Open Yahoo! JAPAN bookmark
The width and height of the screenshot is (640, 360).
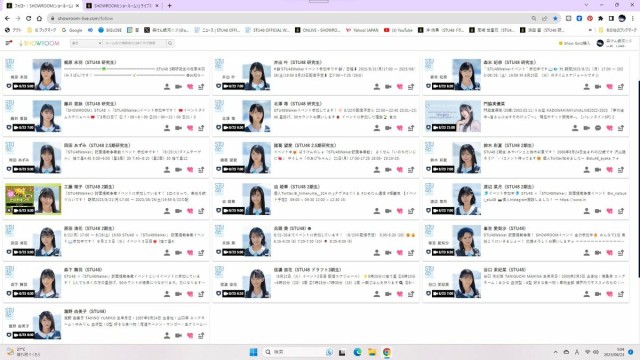[362, 30]
